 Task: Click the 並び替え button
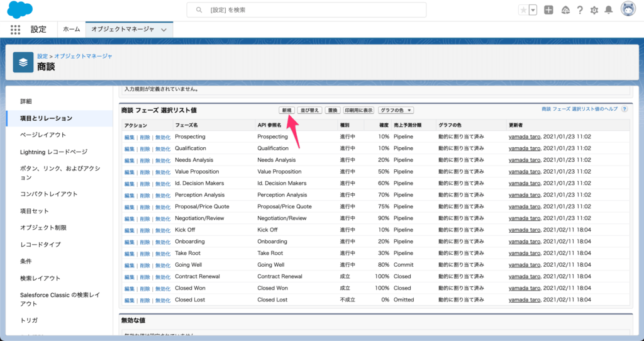309,110
